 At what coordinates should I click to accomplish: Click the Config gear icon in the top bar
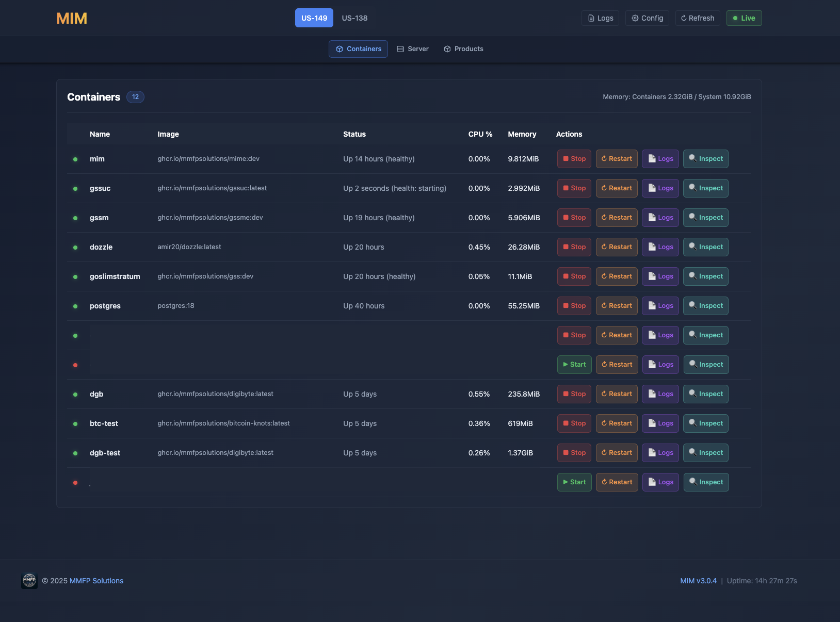pyautogui.click(x=634, y=18)
